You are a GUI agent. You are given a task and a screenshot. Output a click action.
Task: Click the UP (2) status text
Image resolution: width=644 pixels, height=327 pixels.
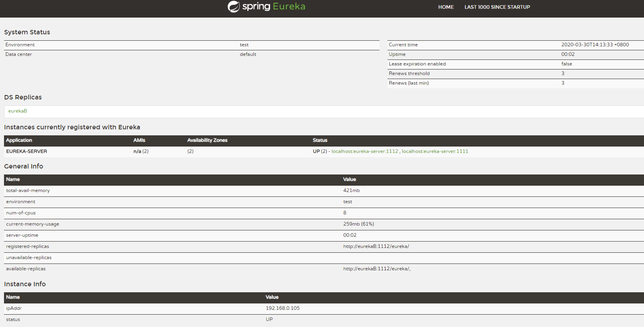(x=320, y=151)
